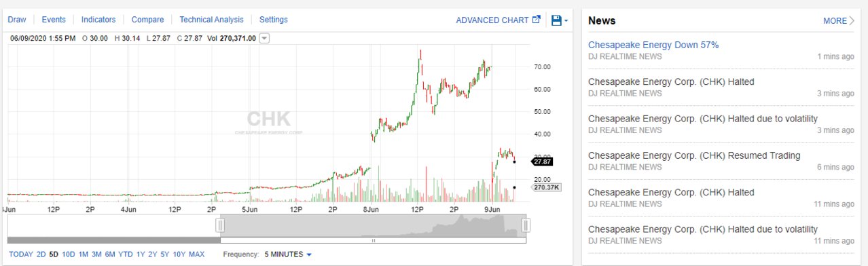Grab the right range slider handle
This screenshot has width=868, height=266.
click(x=525, y=225)
